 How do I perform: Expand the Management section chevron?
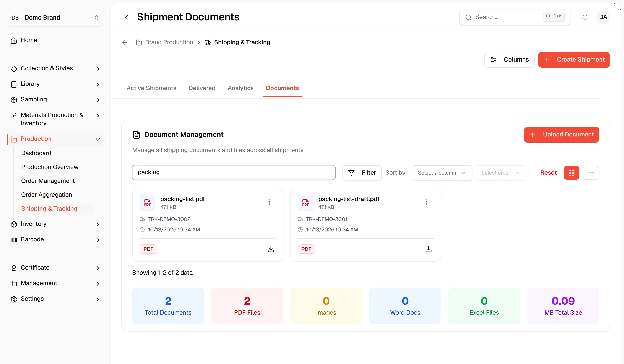pos(98,284)
